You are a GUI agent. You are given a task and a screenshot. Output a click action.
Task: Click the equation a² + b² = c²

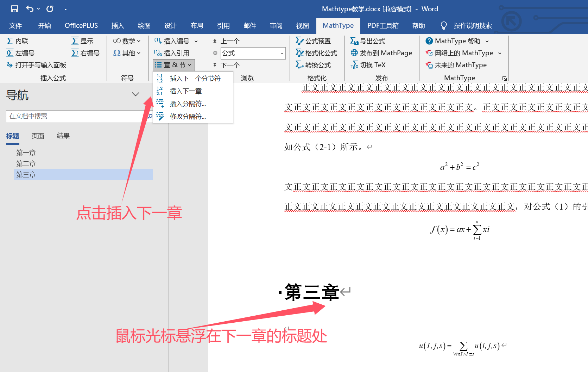tap(460, 166)
